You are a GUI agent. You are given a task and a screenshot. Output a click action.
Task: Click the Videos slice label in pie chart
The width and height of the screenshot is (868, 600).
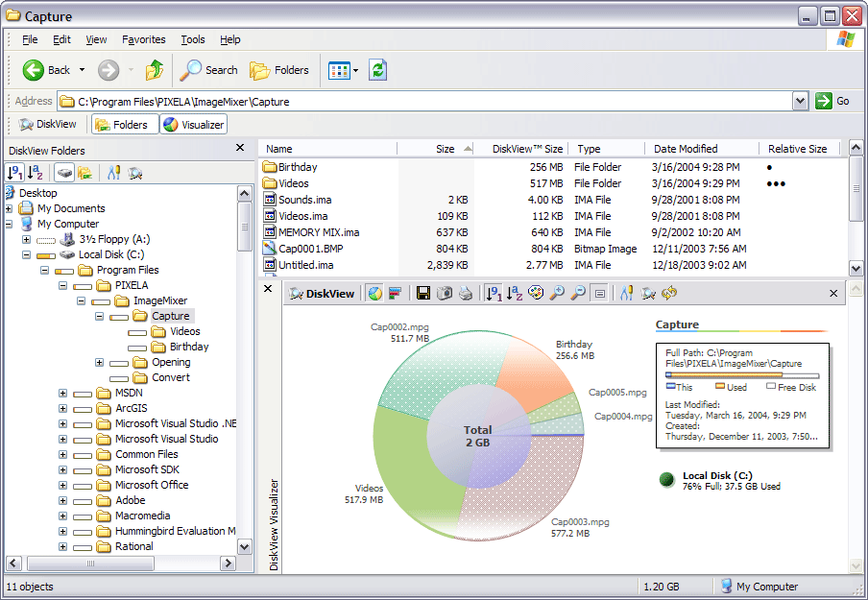point(364,493)
